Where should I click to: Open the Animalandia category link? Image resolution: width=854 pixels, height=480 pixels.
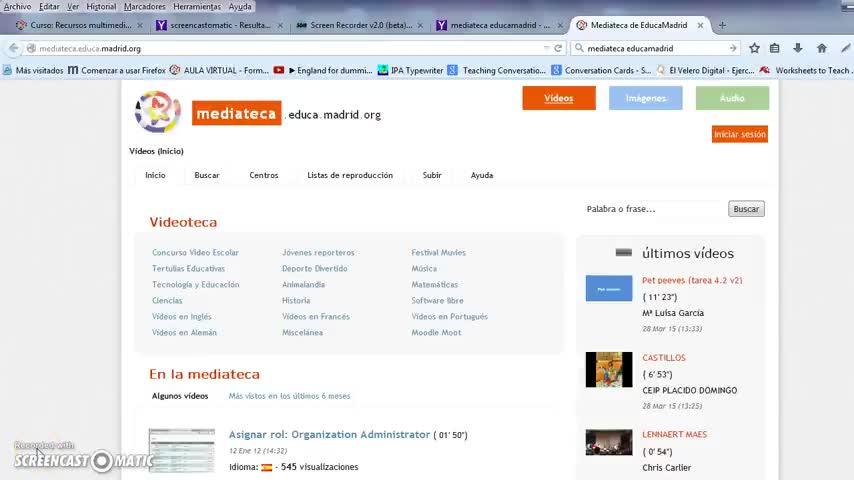click(303, 284)
